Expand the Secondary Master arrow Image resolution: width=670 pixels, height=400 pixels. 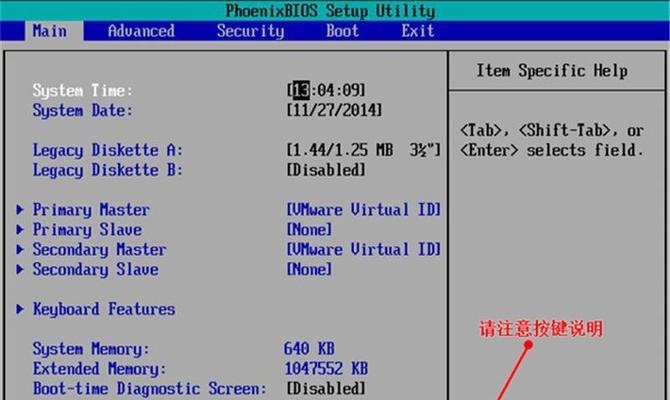tap(20, 249)
